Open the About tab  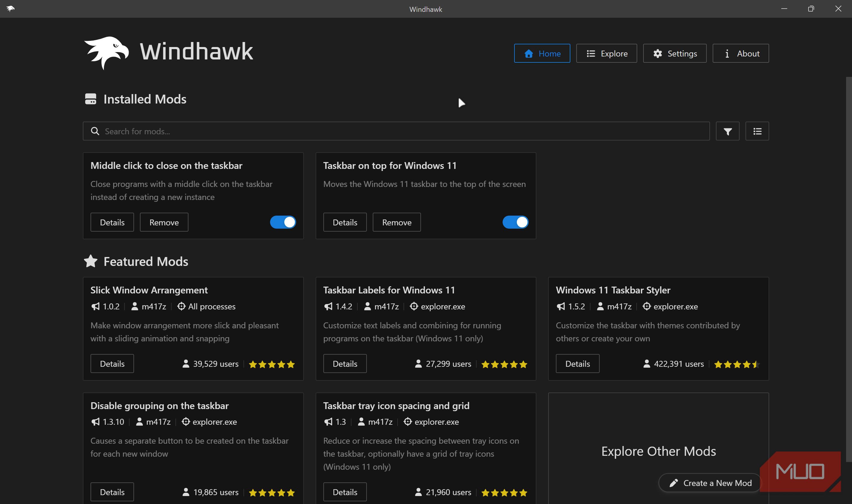pos(740,53)
